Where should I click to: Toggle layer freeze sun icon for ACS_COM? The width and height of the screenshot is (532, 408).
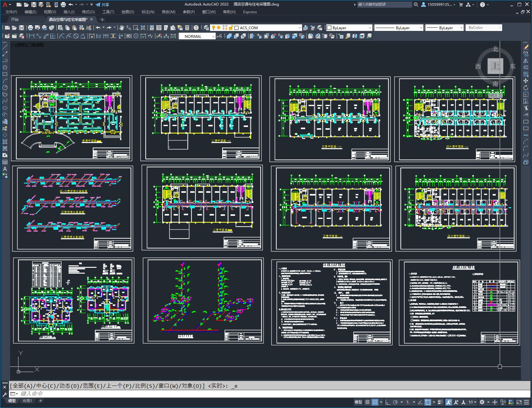click(x=219, y=28)
